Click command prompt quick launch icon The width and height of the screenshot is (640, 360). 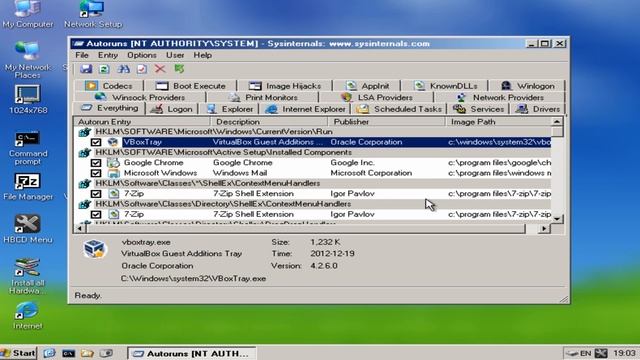69,353
